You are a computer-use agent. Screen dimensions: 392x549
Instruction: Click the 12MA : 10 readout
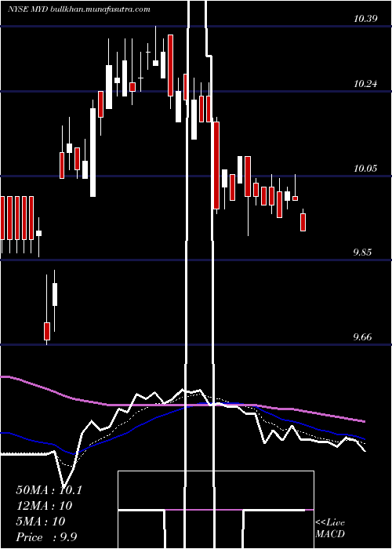tap(44, 506)
